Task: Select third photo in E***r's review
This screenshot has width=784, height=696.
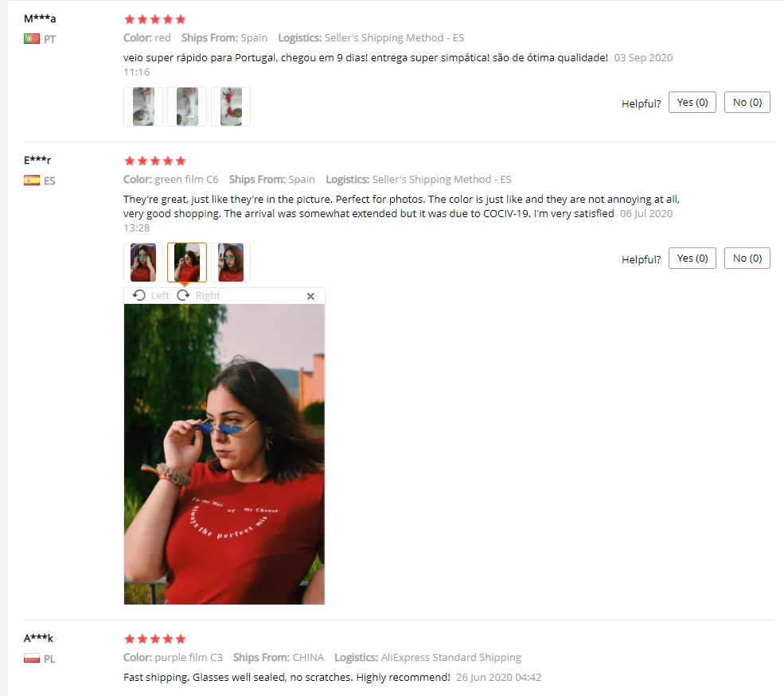Action: click(231, 262)
